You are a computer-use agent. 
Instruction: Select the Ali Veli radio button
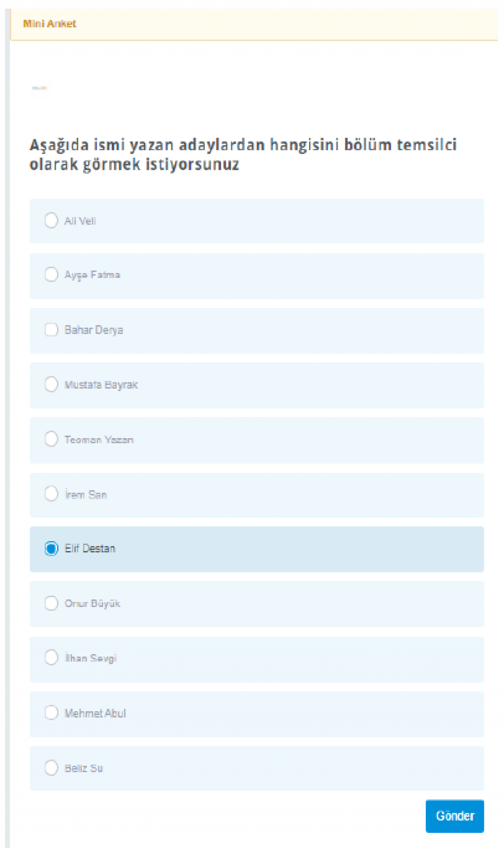pyautogui.click(x=51, y=220)
